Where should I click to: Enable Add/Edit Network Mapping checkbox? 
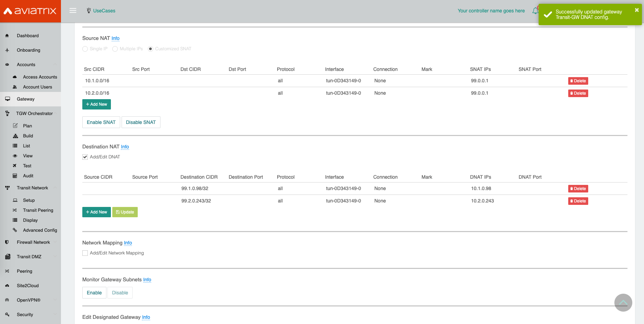tap(85, 253)
